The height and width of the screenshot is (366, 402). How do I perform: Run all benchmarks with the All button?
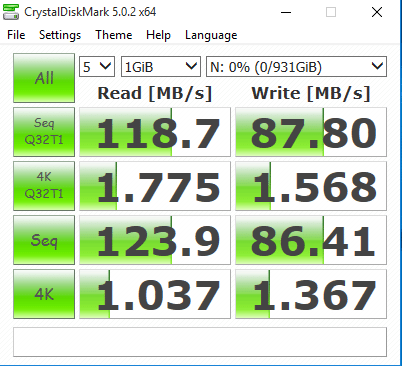pyautogui.click(x=44, y=78)
